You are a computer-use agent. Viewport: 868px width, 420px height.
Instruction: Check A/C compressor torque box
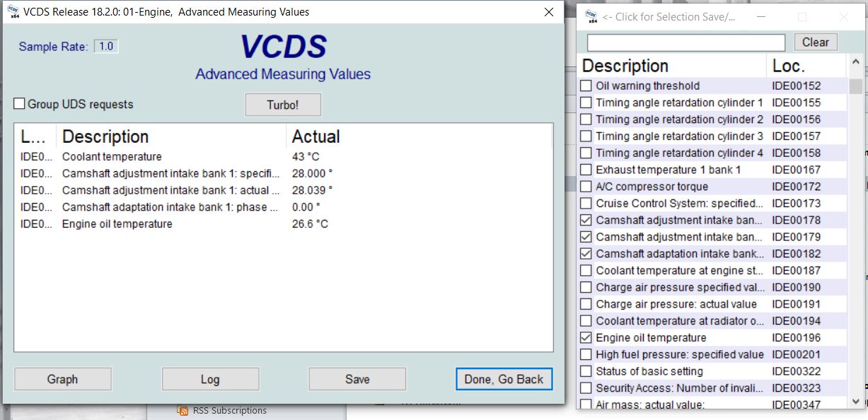(x=586, y=187)
